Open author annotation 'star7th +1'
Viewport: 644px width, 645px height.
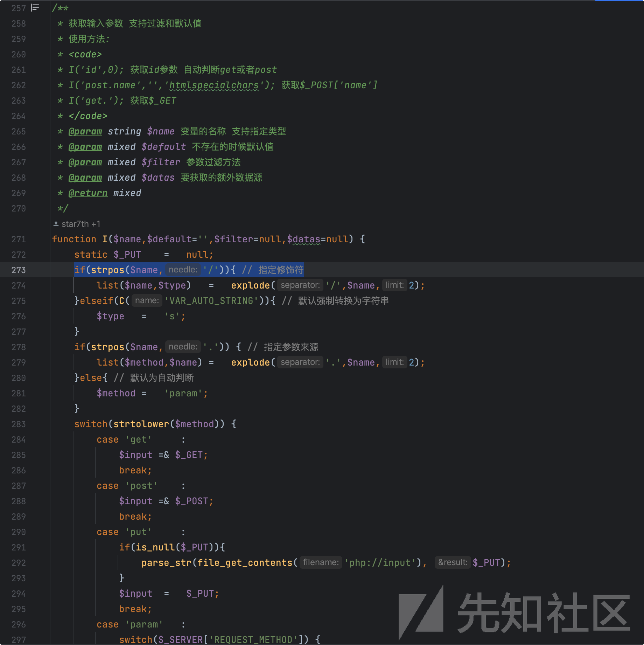click(77, 224)
